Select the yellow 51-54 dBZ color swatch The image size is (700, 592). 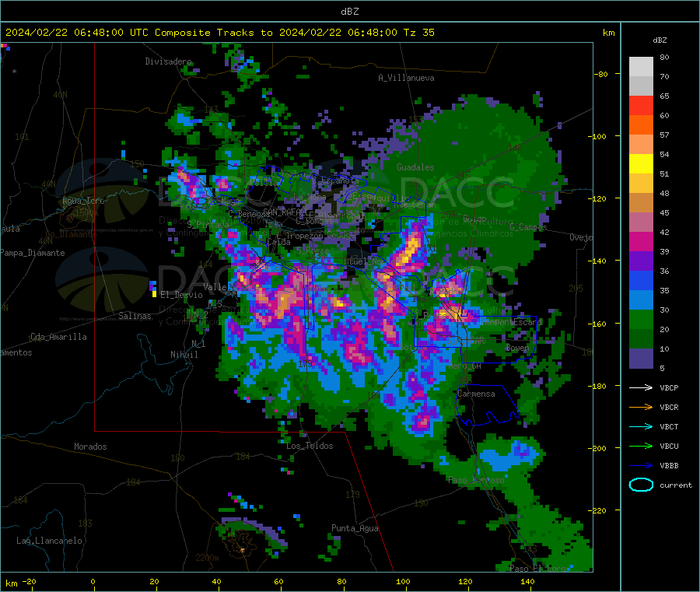coord(641,164)
